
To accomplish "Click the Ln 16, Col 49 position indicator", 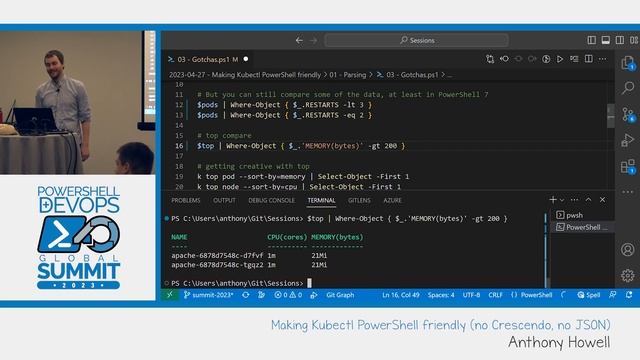I will click(x=401, y=295).
